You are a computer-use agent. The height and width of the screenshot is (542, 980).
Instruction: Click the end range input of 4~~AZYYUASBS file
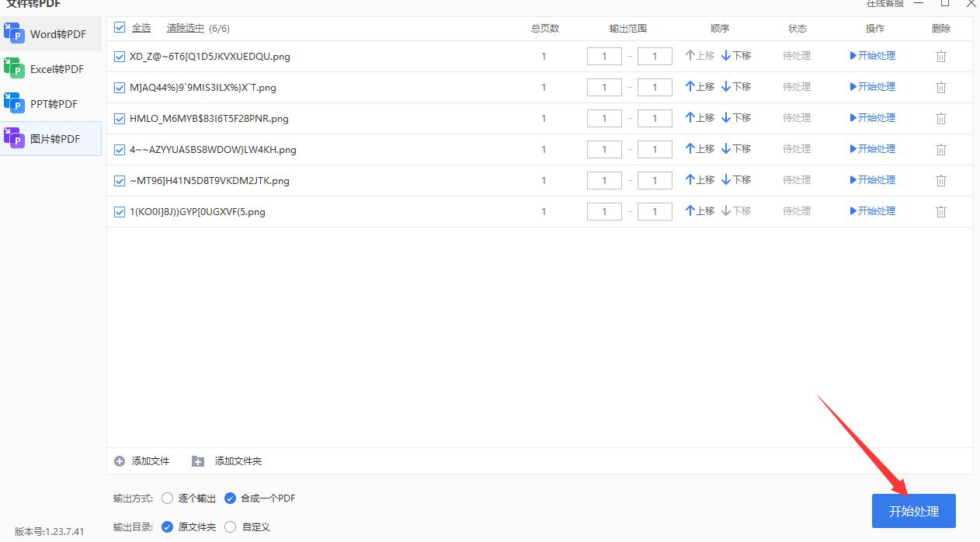click(654, 148)
